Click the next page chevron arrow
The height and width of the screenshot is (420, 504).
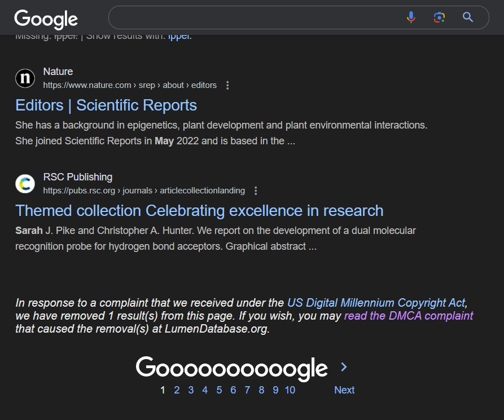click(344, 368)
